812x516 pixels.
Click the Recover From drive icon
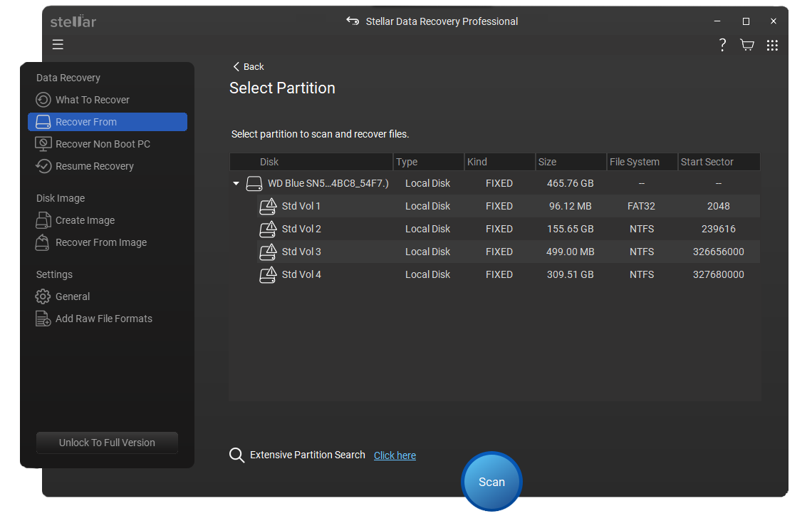(43, 122)
